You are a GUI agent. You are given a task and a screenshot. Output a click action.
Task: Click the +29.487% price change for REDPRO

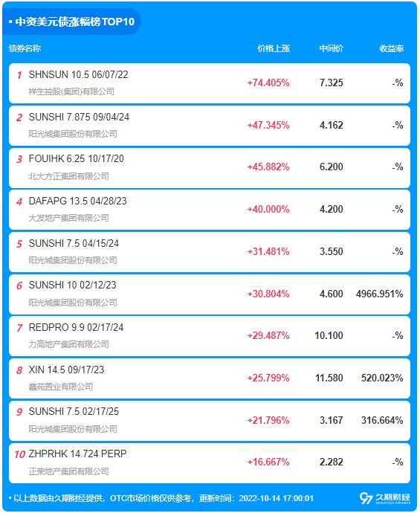pyautogui.click(x=268, y=335)
